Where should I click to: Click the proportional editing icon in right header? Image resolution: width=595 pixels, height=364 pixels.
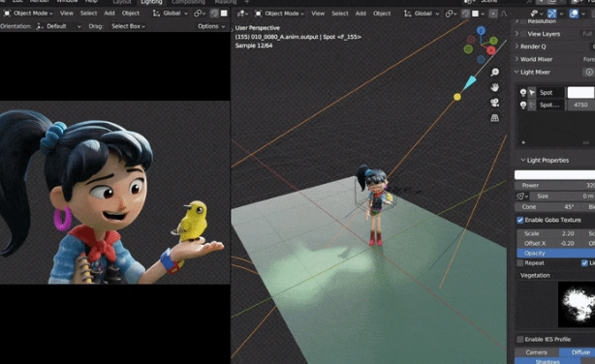(493, 14)
